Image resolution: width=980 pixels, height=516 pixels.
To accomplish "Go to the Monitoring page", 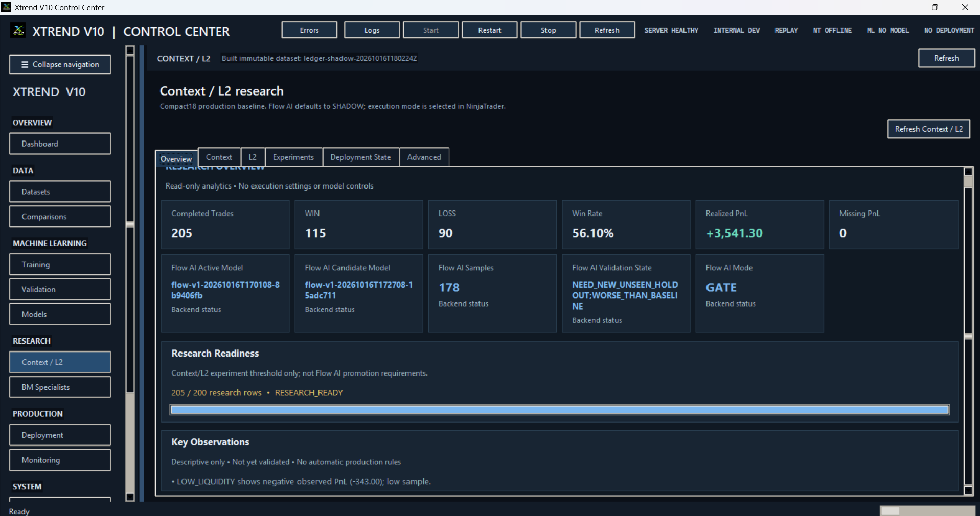I will tap(60, 460).
